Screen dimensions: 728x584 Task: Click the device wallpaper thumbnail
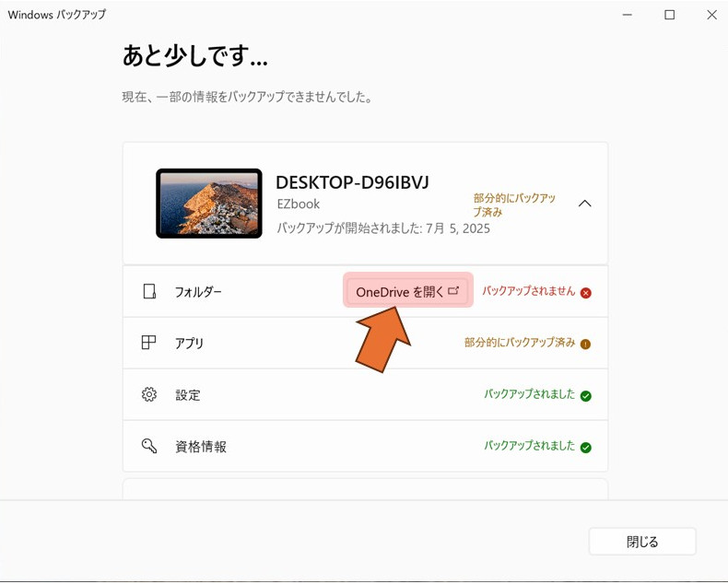tap(209, 204)
